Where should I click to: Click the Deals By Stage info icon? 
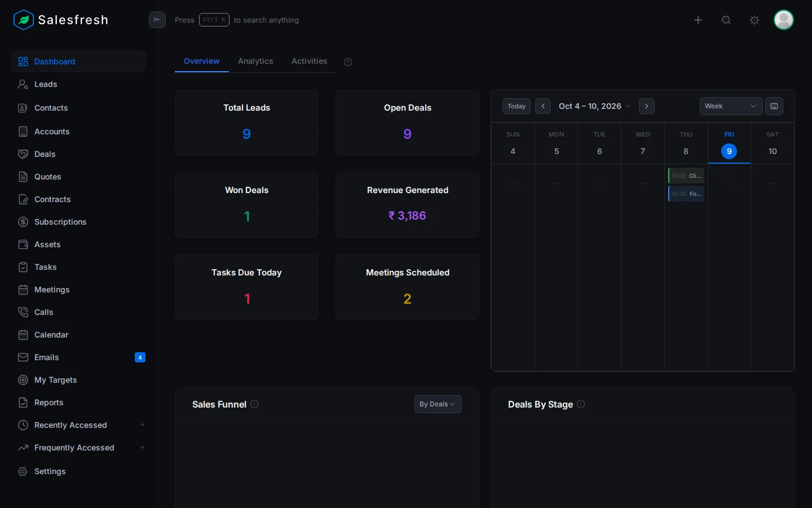click(581, 404)
